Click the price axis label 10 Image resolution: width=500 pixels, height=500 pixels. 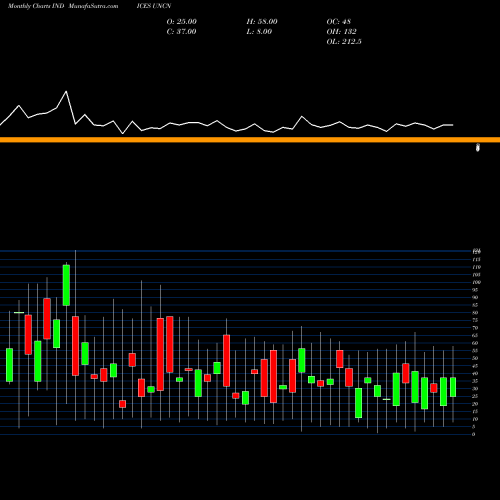pos(475,419)
